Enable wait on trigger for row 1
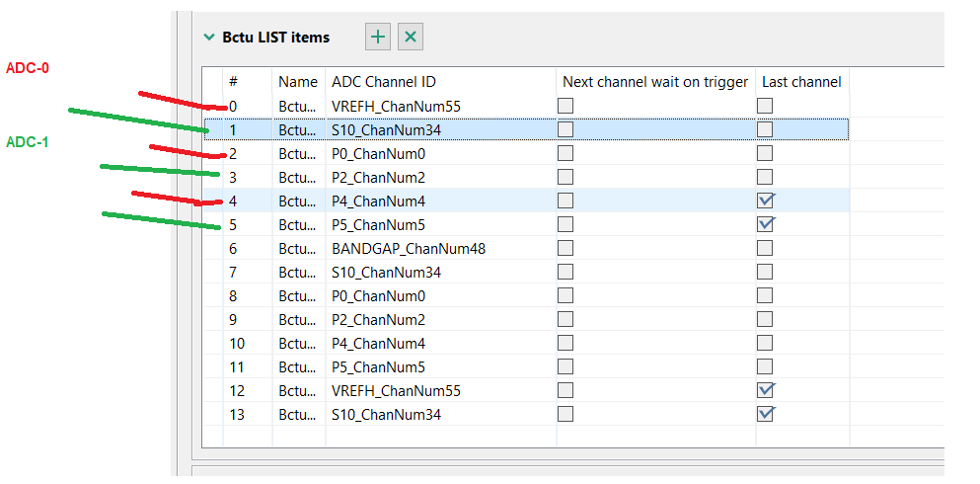Screen dimensions: 980x484 coord(565,129)
